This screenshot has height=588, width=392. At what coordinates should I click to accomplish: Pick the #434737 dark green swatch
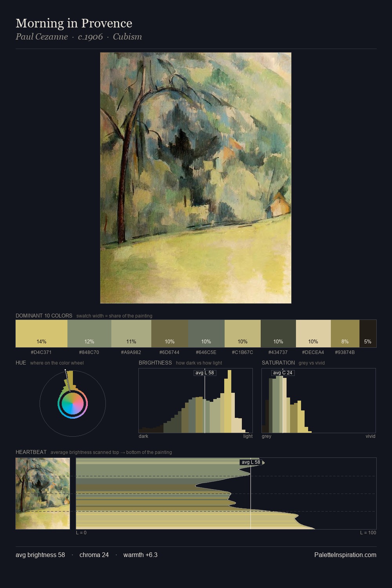click(278, 334)
